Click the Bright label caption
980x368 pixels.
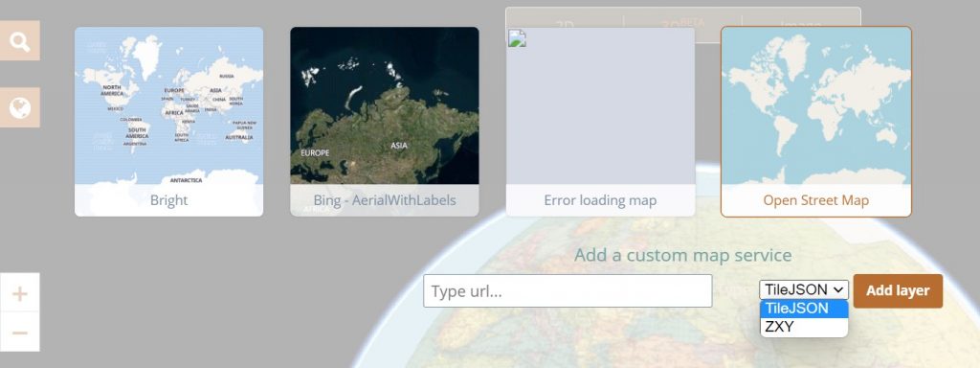pos(168,201)
